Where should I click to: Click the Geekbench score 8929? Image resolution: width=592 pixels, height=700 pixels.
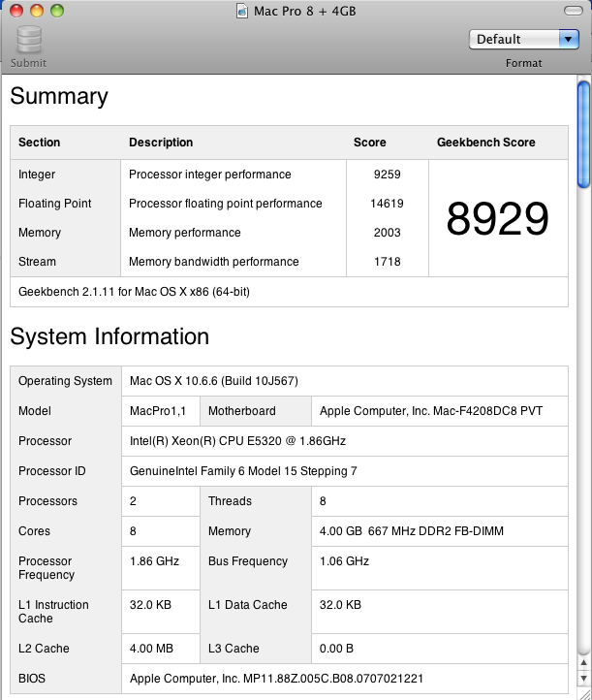pyautogui.click(x=497, y=218)
